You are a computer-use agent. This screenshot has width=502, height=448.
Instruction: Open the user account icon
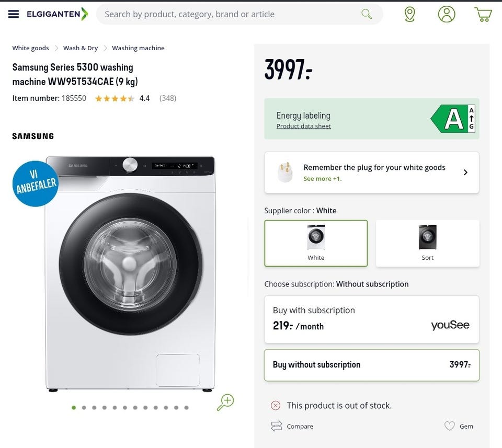447,14
